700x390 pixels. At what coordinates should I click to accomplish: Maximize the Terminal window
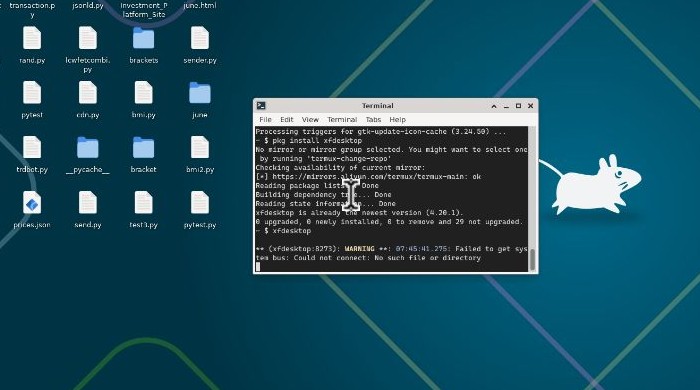point(518,106)
